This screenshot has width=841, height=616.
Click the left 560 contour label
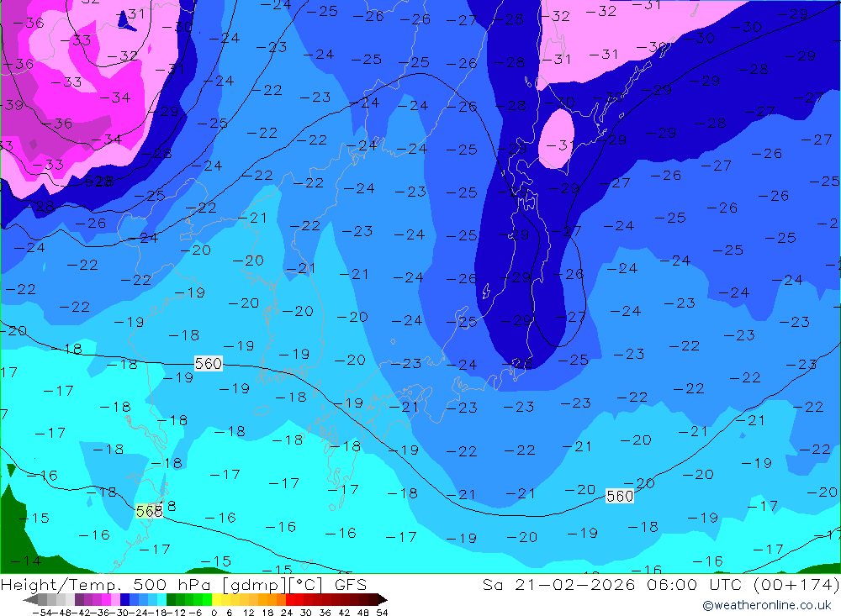(x=208, y=364)
